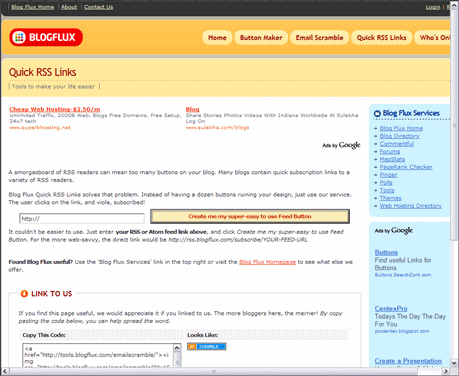Click horizontal scrollbar left arrow
This screenshot has width=459, height=376.
pos(5,371)
